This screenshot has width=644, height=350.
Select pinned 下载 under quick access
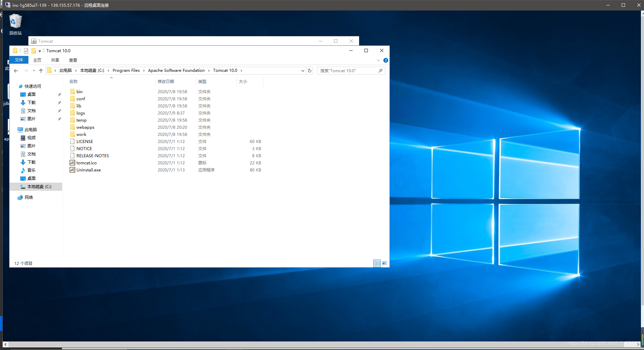point(31,103)
